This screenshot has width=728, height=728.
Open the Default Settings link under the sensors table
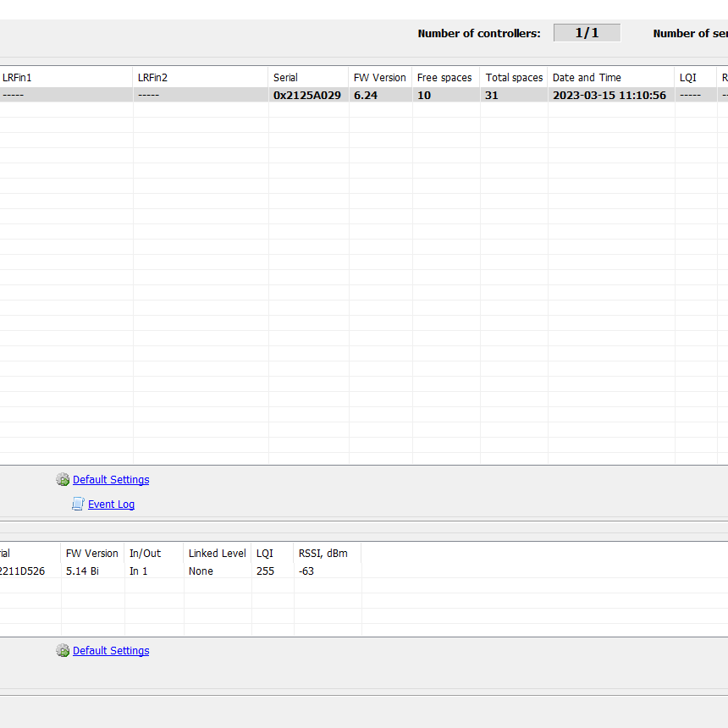(x=111, y=651)
